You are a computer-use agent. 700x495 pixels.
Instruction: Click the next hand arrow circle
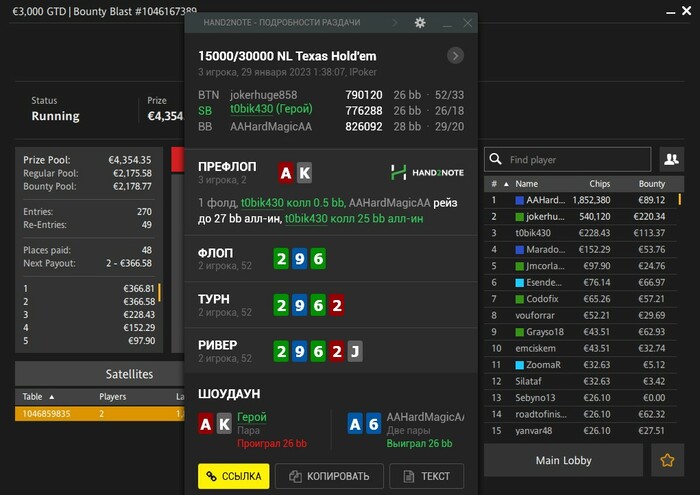click(455, 56)
